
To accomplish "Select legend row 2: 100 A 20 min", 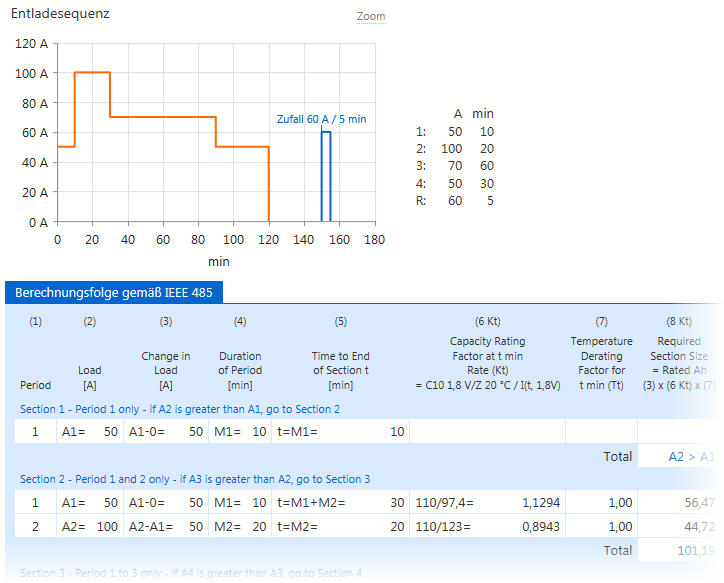I will 455,149.
